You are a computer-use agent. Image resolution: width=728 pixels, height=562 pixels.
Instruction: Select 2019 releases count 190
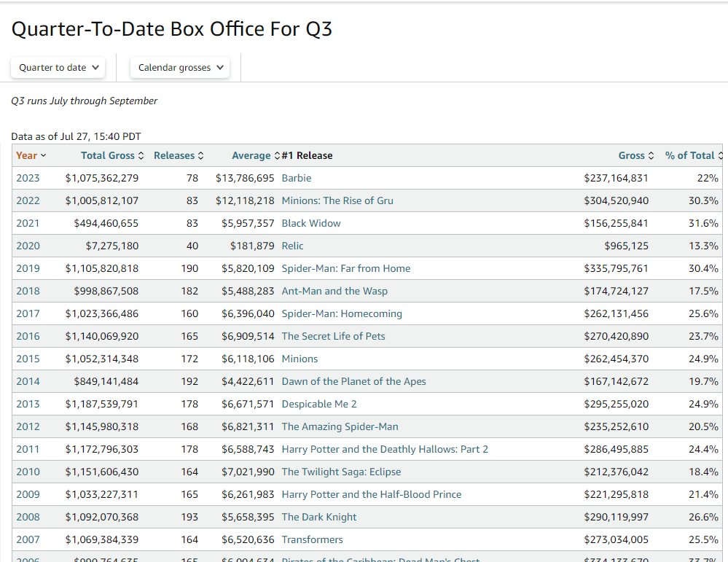pyautogui.click(x=189, y=268)
